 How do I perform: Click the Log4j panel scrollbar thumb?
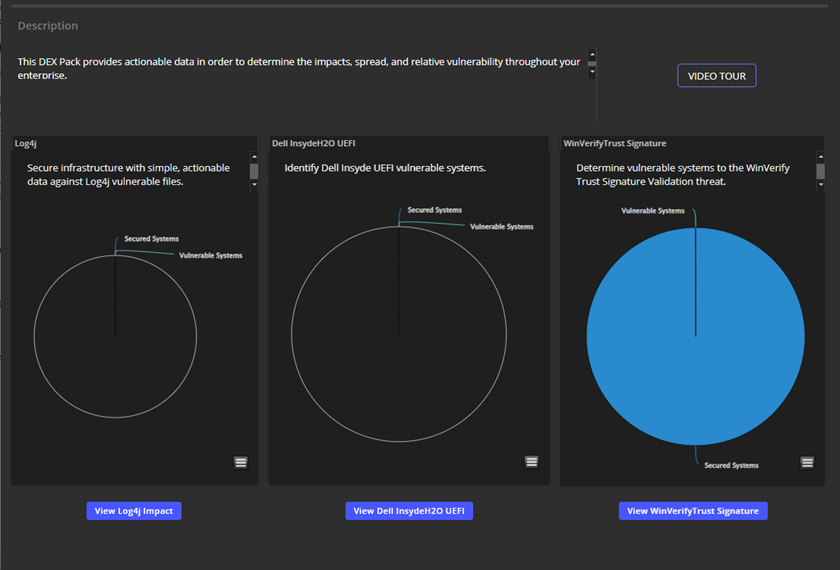point(254,171)
